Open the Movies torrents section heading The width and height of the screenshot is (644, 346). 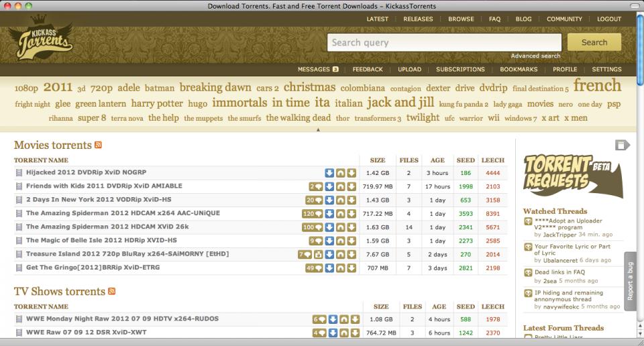tap(52, 145)
